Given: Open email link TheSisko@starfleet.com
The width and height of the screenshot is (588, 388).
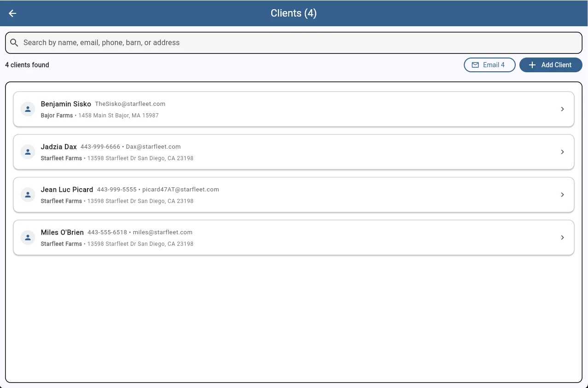Looking at the screenshot, I should (130, 104).
